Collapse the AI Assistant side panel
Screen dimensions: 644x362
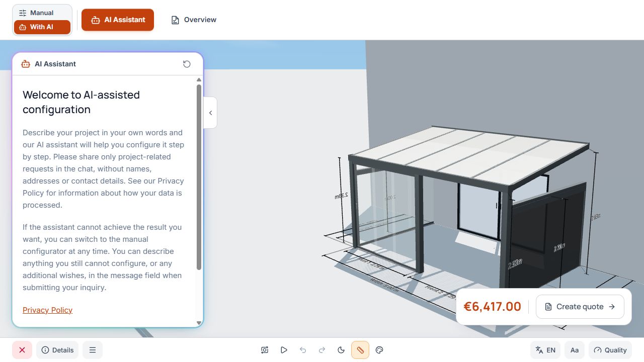(x=210, y=113)
